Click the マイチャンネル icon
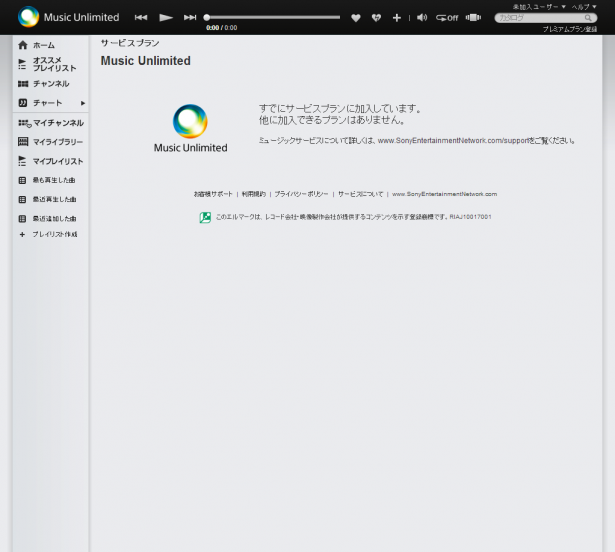Screen dimensions: 615x552 coord(24,123)
